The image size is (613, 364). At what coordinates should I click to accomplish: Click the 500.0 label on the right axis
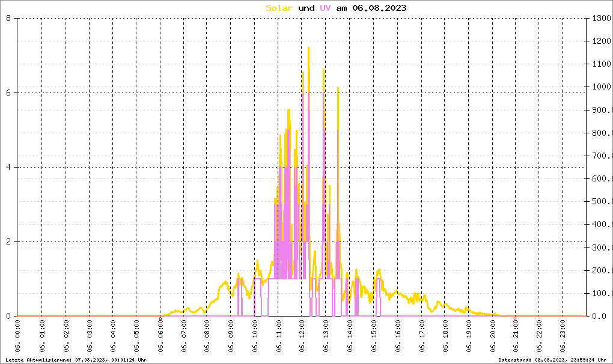coord(601,201)
